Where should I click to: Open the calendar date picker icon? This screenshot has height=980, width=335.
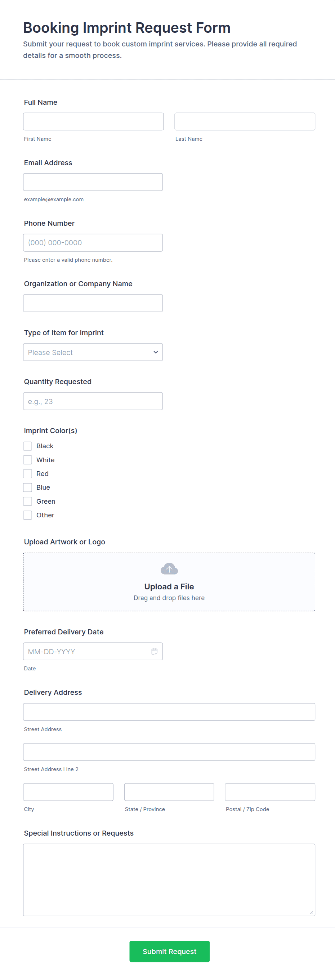[155, 651]
